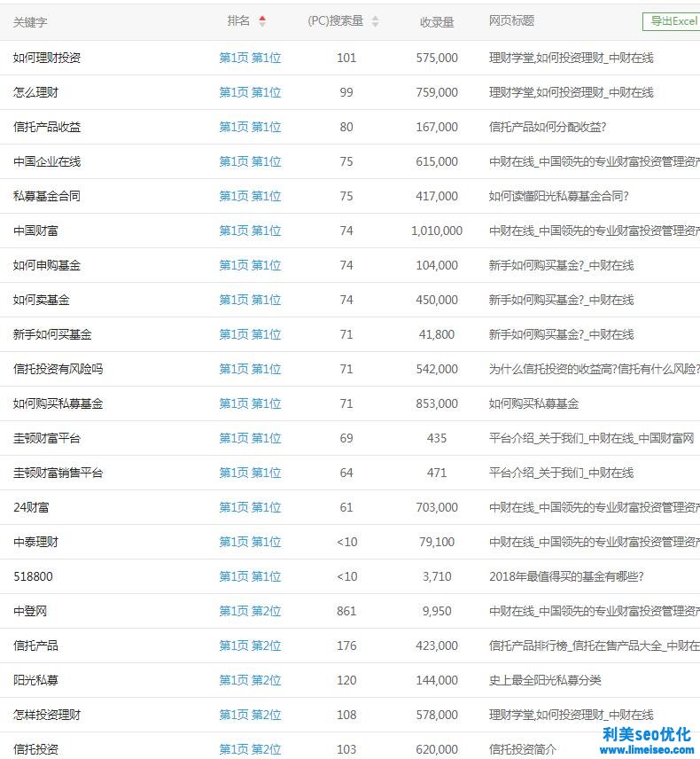
Task: Select keyword 如何申购基金
Action: coord(47,265)
